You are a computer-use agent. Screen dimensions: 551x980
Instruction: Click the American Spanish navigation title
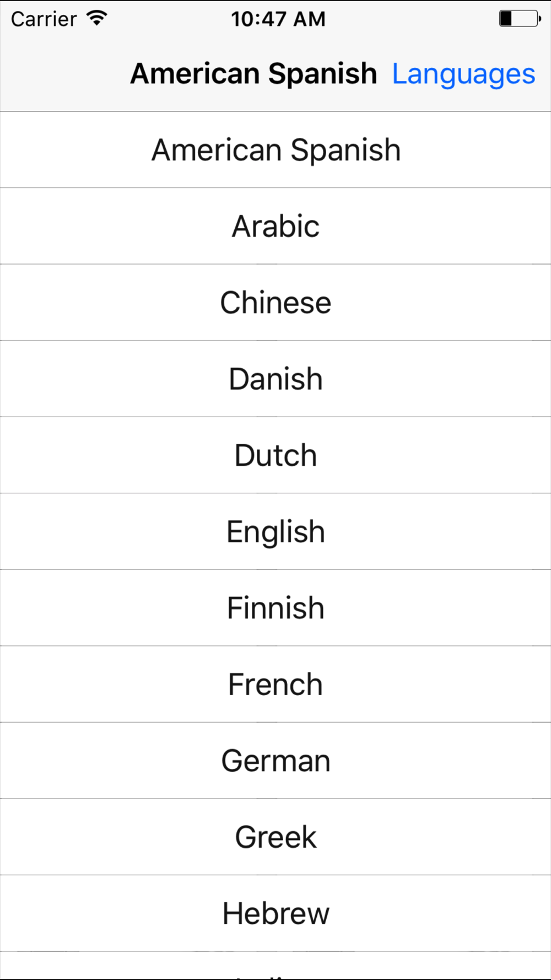pos(253,74)
